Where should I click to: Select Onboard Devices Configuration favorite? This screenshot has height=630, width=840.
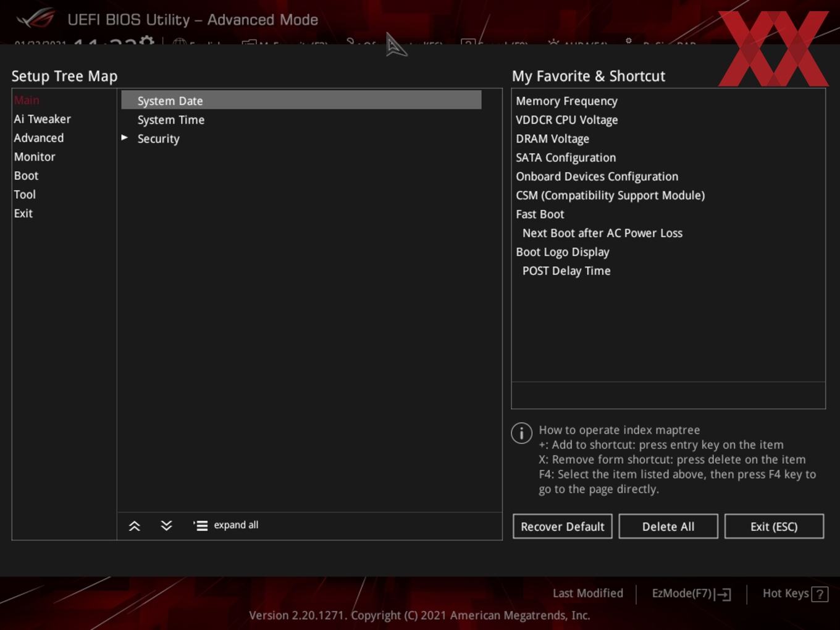point(597,177)
